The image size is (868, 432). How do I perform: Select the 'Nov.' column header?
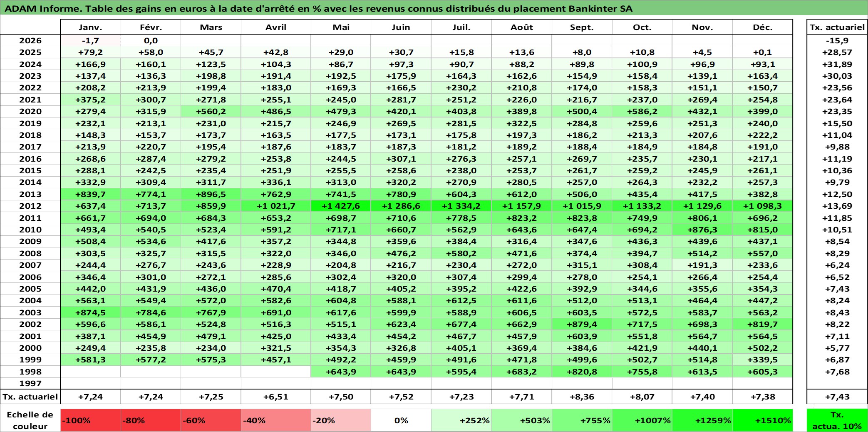[702, 27]
